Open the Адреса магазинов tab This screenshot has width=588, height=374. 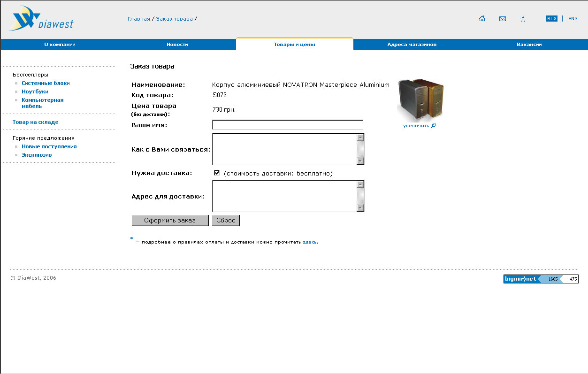(412, 45)
